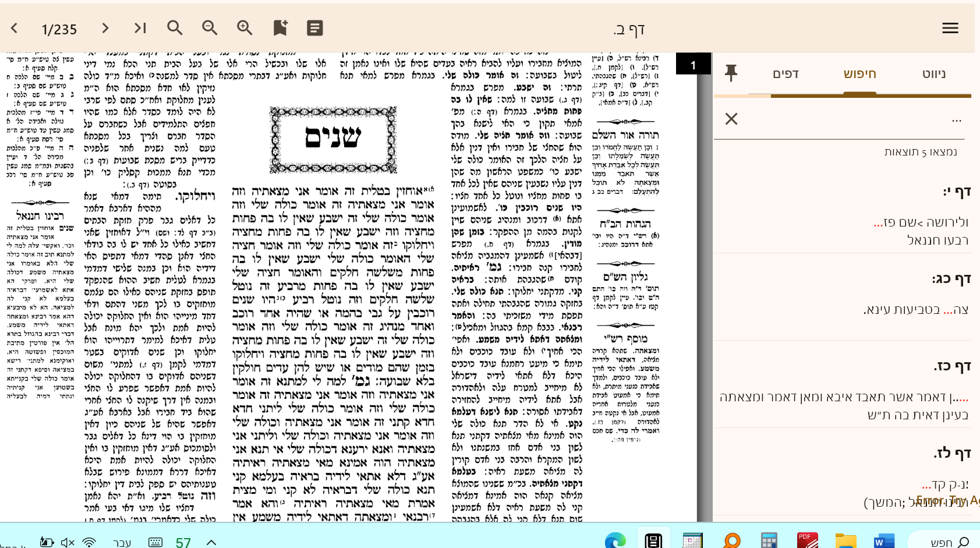Viewport: 980px width, 548px height.
Task: Add a bookmark to this page
Action: (280, 28)
